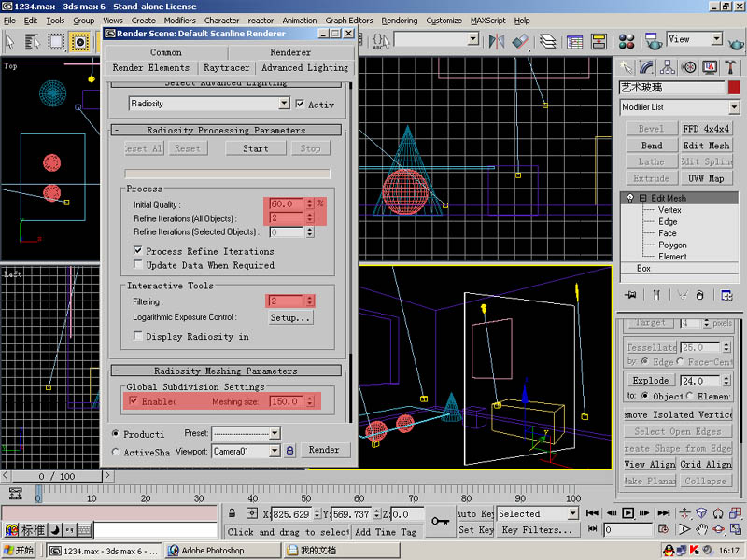Select the Production render mode radio

point(115,433)
